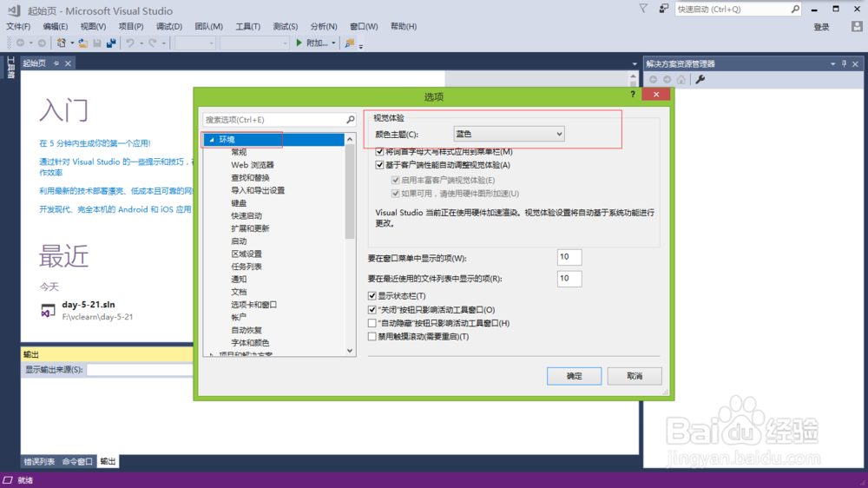Click the Navigate Backward toolbar icon
The image size is (868, 488).
pyautogui.click(x=21, y=43)
